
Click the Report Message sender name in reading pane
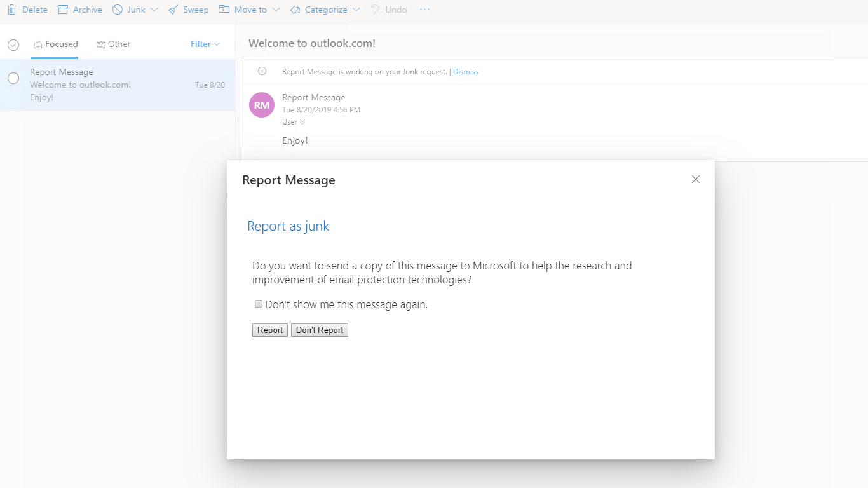(314, 97)
